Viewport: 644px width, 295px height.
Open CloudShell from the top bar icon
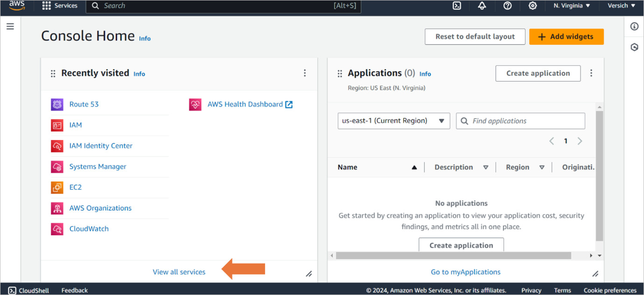[x=457, y=6]
